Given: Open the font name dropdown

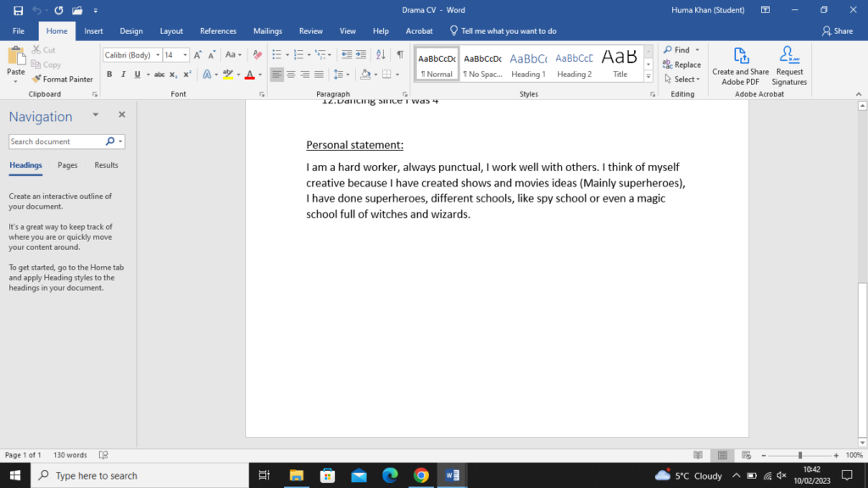Looking at the screenshot, I should pyautogui.click(x=158, y=55).
